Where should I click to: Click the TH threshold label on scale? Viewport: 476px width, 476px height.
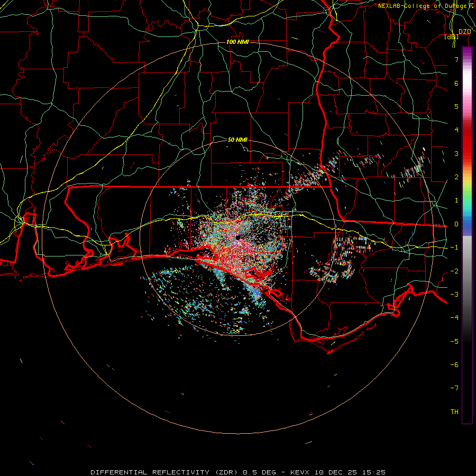[454, 412]
